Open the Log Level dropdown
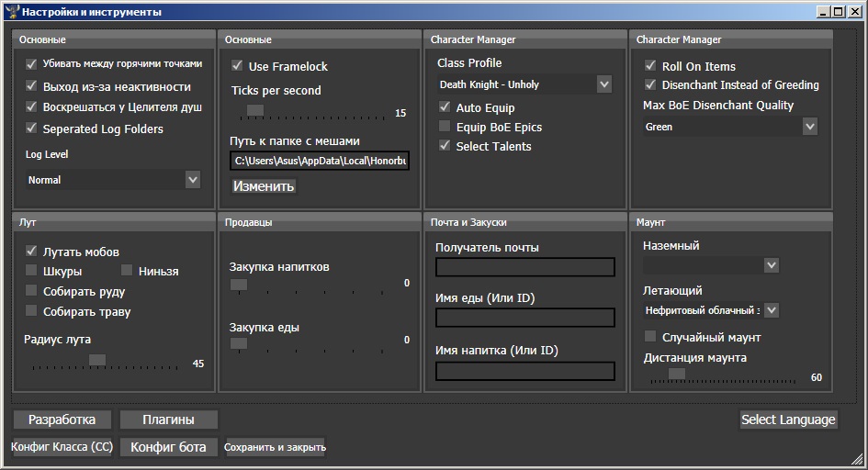 (x=113, y=180)
